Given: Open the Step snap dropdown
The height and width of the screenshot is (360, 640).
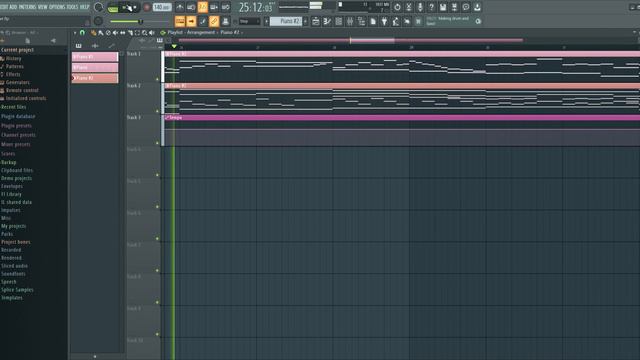Looking at the screenshot, I should [x=249, y=21].
